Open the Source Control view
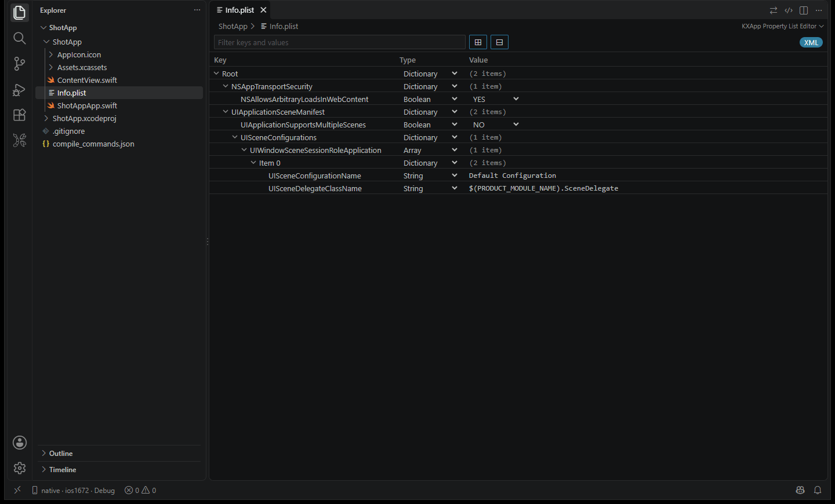This screenshot has width=835, height=504. (19, 64)
